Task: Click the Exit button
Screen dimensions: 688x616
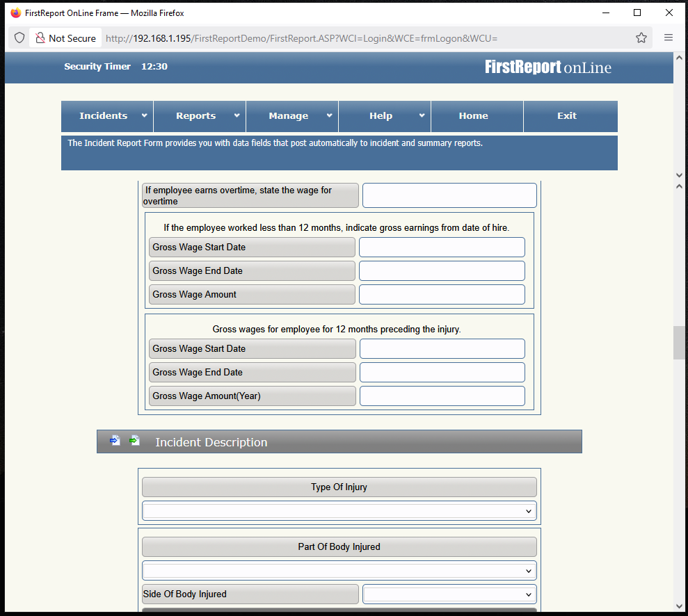Action: 567,116
